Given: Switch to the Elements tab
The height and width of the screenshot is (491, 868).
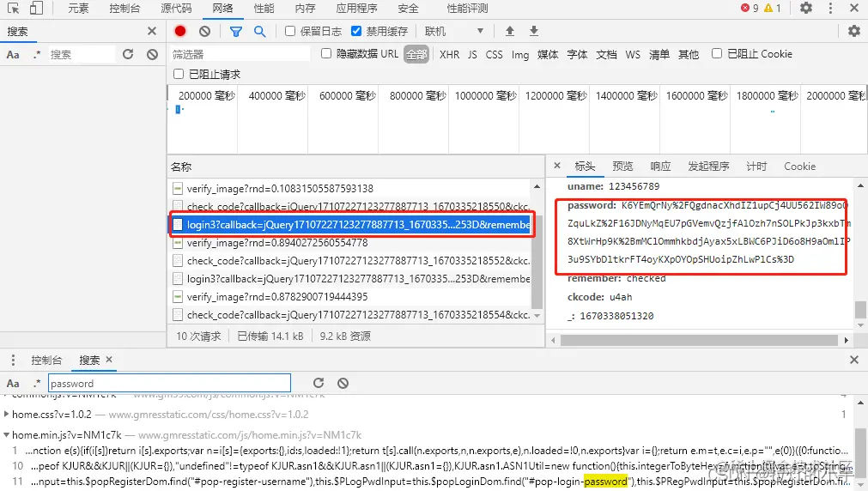Looking at the screenshot, I should [78, 9].
